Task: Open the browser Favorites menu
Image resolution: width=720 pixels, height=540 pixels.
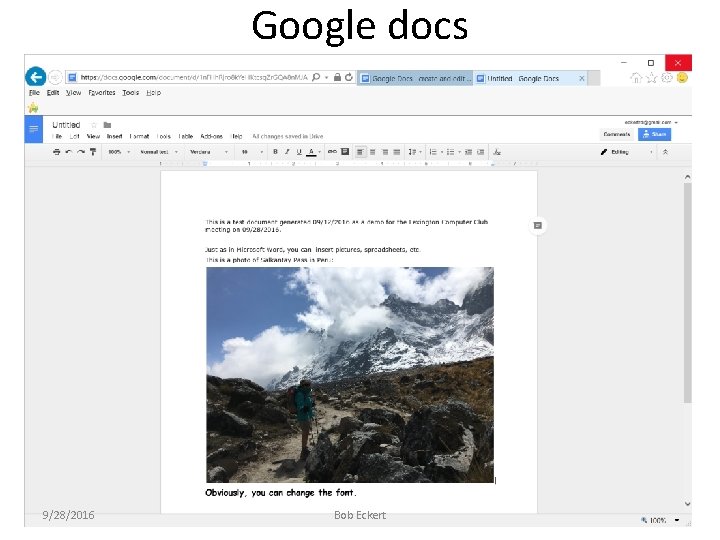Action: click(102, 93)
